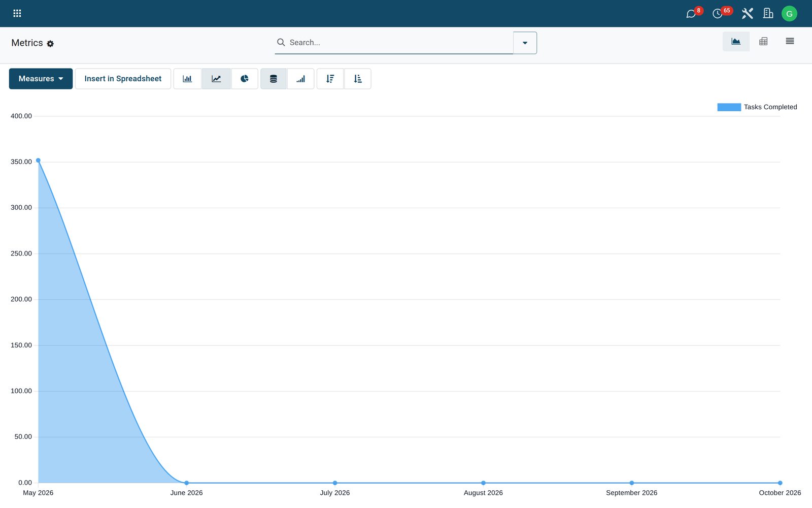The height and width of the screenshot is (508, 812).
Task: Open the Metrics settings gear
Action: pyautogui.click(x=50, y=44)
